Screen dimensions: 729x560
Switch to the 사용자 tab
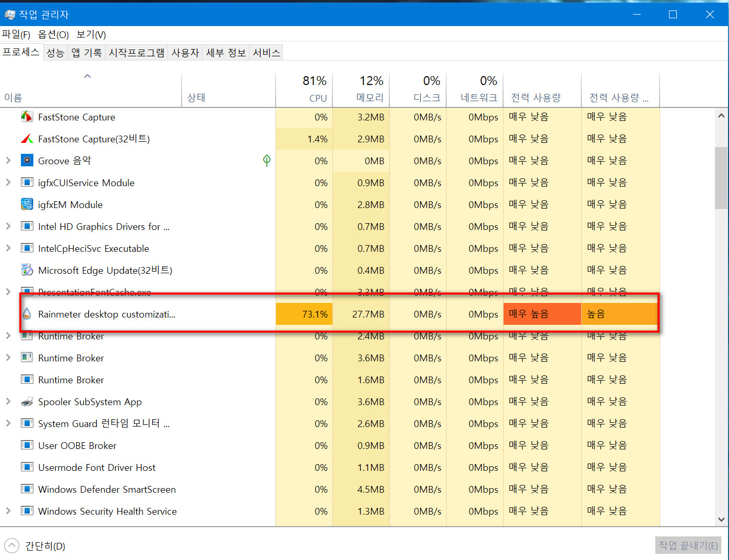(185, 53)
